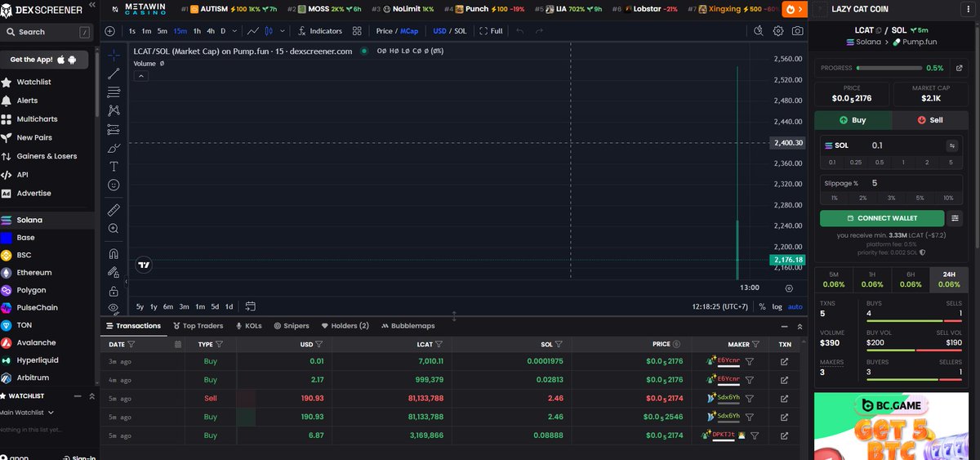The height and width of the screenshot is (460, 980).
Task: Expand the timeframe dropdown arrow after D
Action: tap(235, 31)
